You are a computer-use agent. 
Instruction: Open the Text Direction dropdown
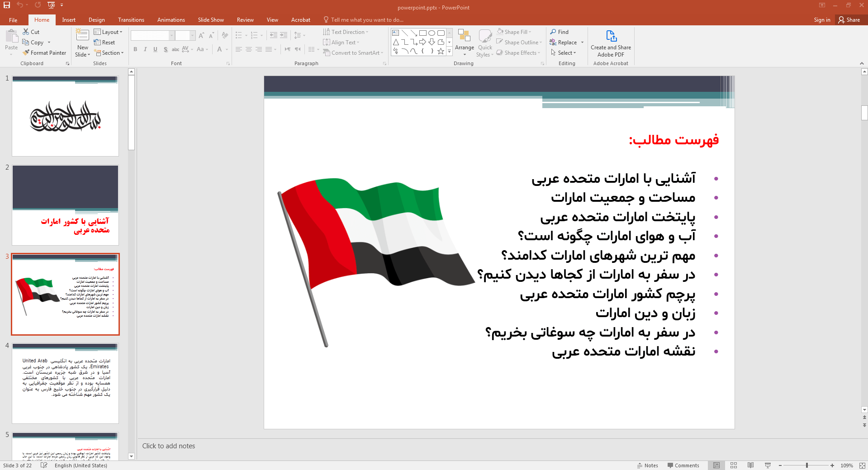coord(346,32)
